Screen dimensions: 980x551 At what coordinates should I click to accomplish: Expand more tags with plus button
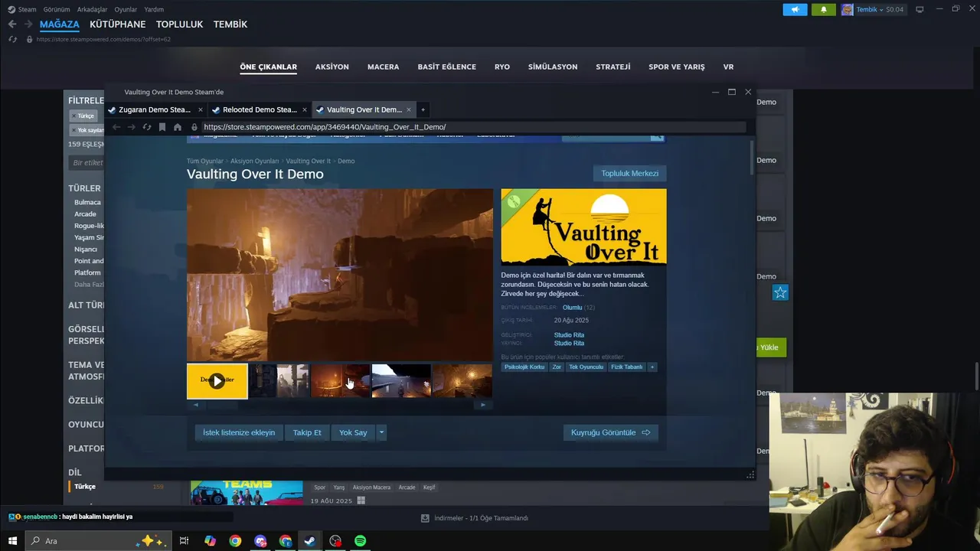coord(652,367)
